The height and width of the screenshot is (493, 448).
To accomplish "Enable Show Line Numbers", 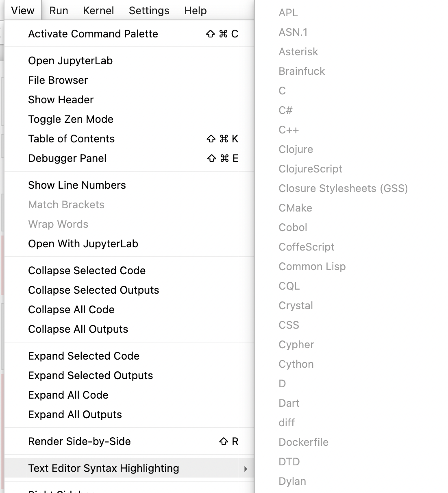I will (x=129, y=185).
